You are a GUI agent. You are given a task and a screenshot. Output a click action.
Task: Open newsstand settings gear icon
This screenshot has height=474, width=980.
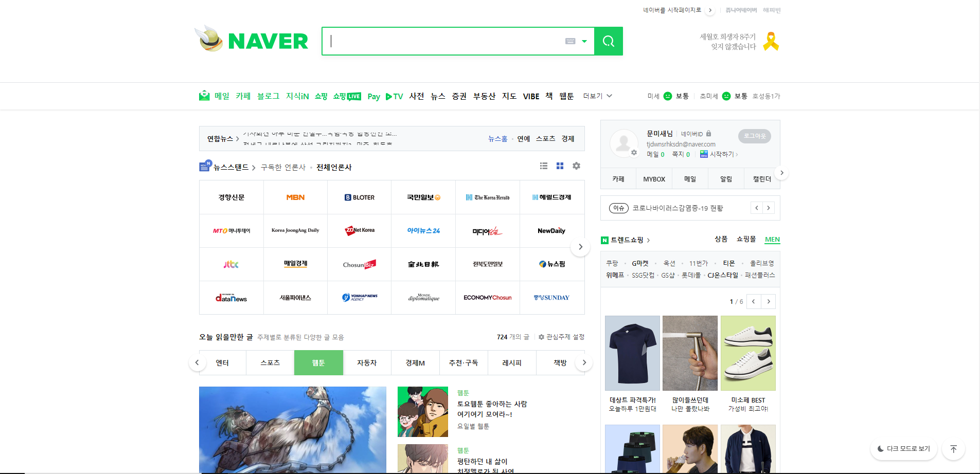point(576,166)
